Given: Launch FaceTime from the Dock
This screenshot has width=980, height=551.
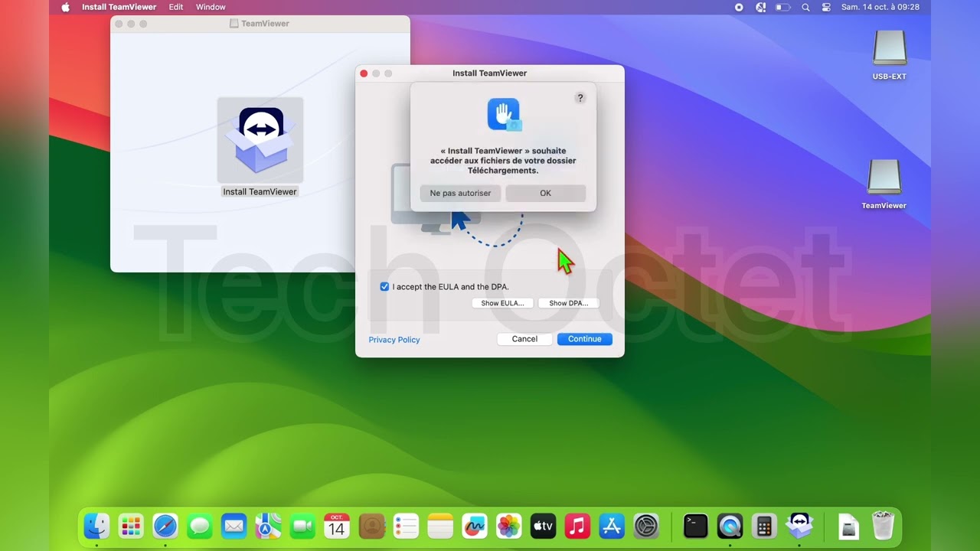Looking at the screenshot, I should point(302,526).
